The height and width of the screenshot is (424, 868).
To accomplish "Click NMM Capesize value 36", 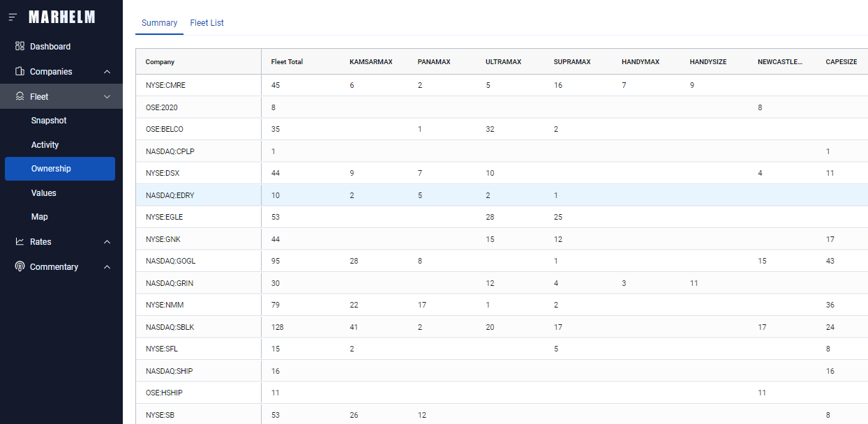I will 830,305.
